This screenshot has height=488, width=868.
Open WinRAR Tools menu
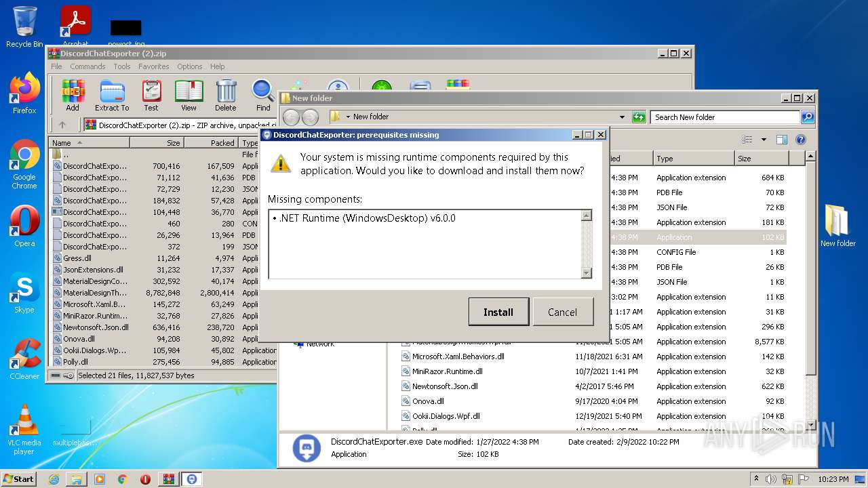pyautogui.click(x=122, y=66)
